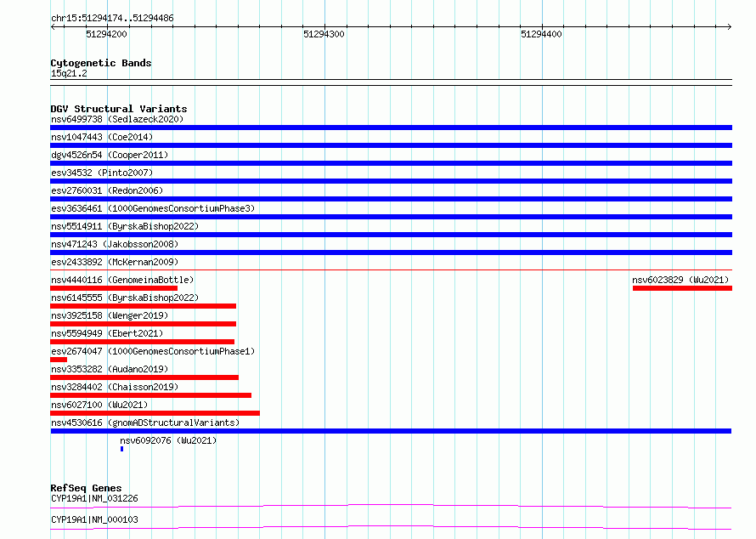Click the 15q21.2 band label
The width and height of the screenshot is (756, 539).
pyautogui.click(x=69, y=73)
